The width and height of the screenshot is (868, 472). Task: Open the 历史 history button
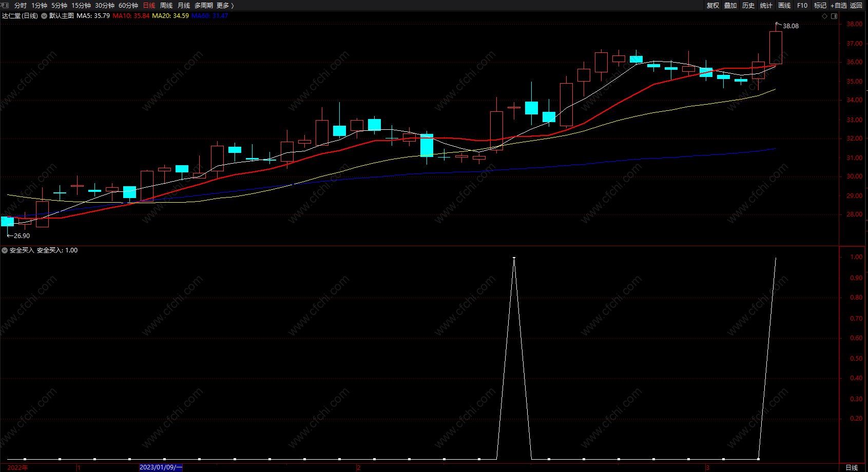click(x=748, y=5)
